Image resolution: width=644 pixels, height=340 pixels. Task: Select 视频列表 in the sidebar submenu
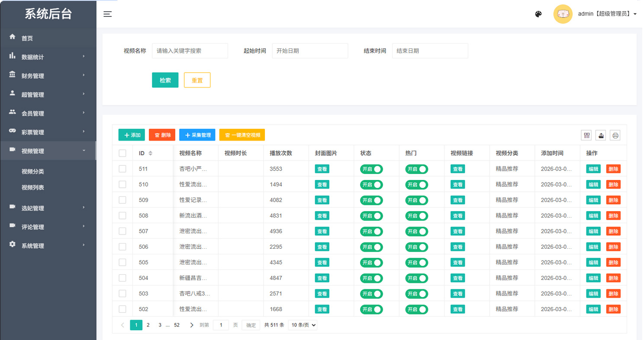tap(33, 188)
